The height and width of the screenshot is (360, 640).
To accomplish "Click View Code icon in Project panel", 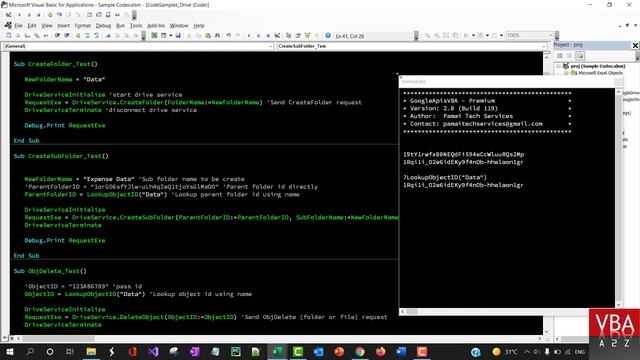I will click(x=560, y=56).
